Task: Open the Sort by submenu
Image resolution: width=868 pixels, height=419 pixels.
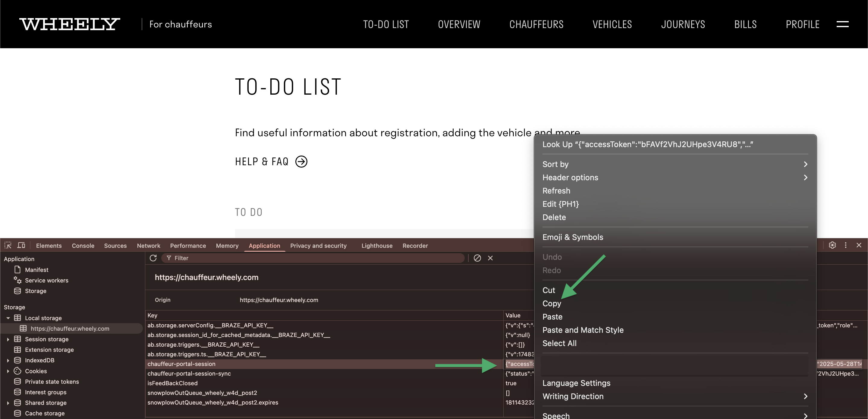Action: pos(675,164)
